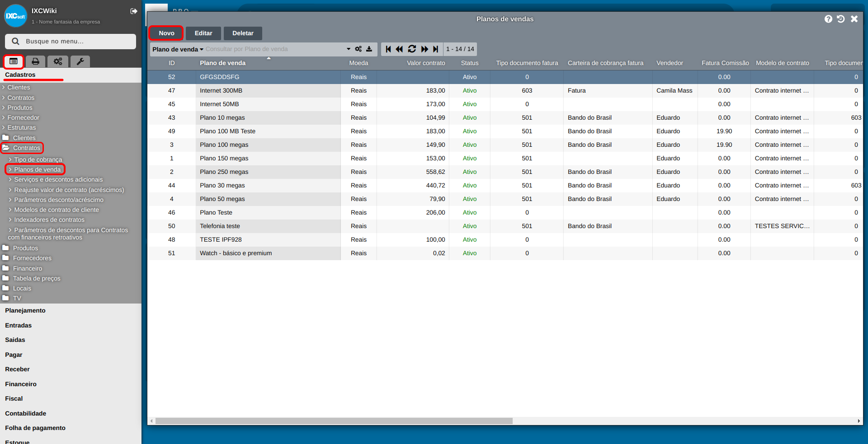
Task: Select the Telefonia teste row
Action: coord(505,226)
